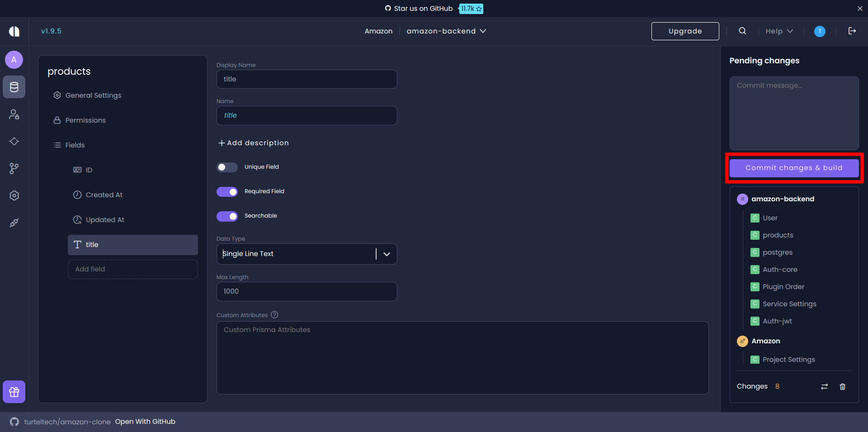Type a message in the Commit message box
868x432 pixels.
794,113
